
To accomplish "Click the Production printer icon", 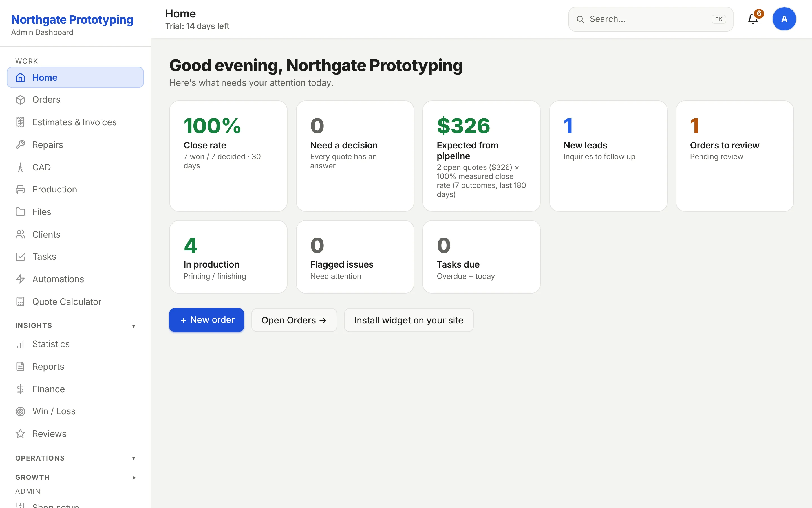I will (x=21, y=189).
